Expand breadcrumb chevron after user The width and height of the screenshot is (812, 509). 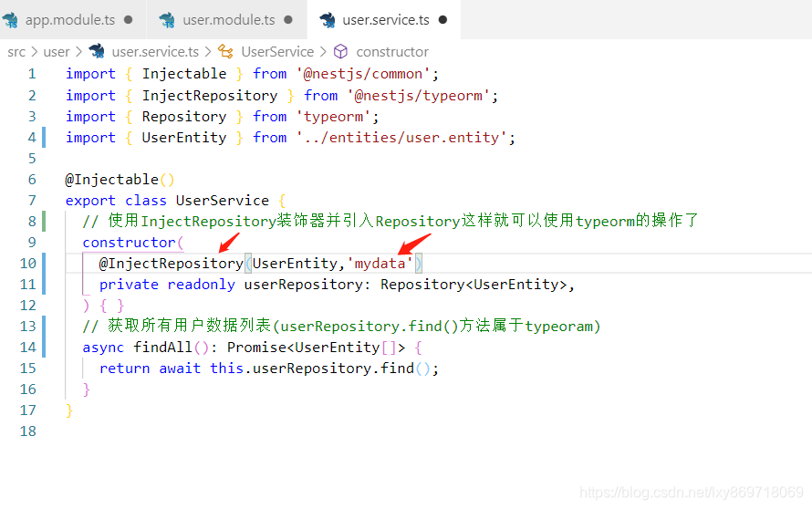click(x=78, y=52)
